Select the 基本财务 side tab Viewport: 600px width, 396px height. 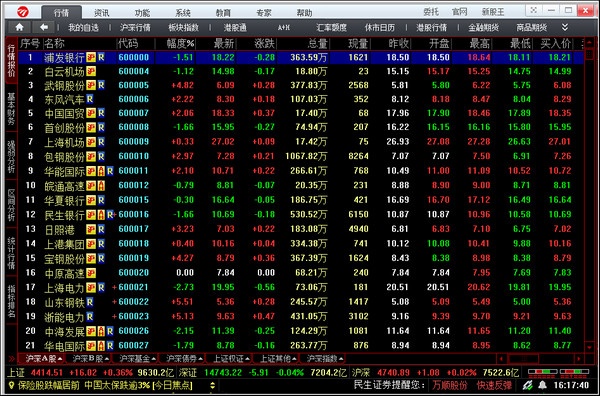(x=11, y=109)
